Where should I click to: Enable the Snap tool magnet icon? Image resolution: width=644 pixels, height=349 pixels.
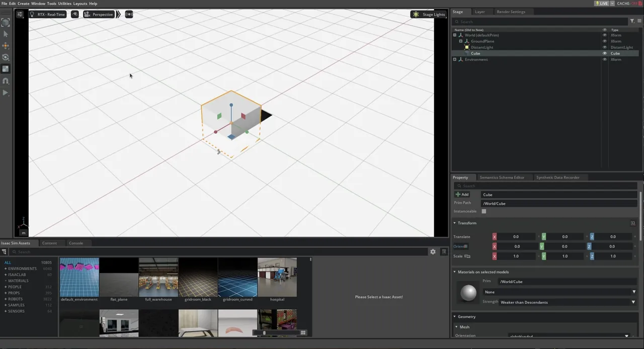click(6, 80)
